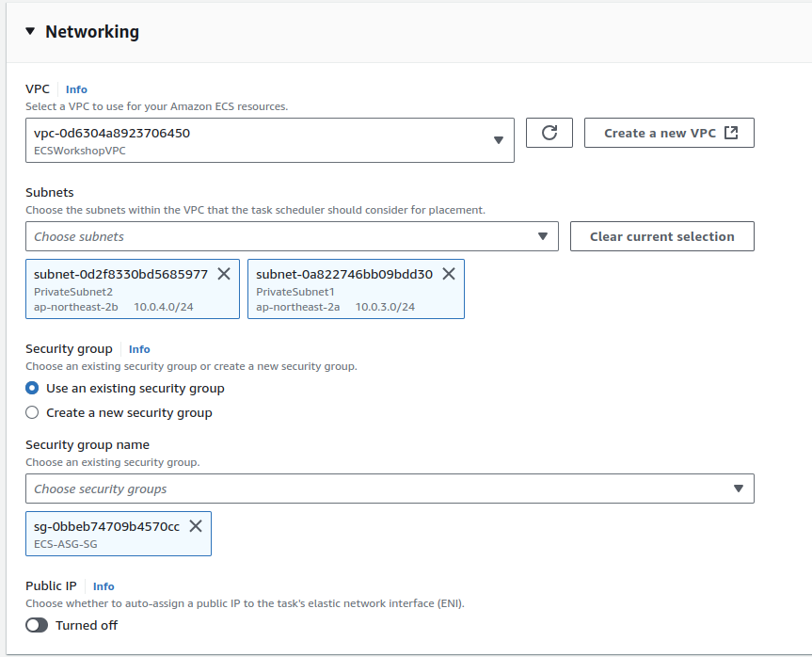Click Clear current selection button
This screenshot has width=812, height=657.
click(x=661, y=236)
